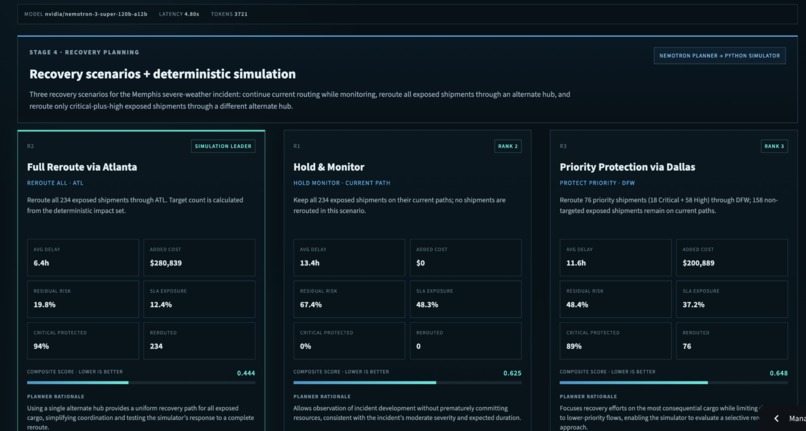Click the R1 scenario identifier
The height and width of the screenshot is (431, 806).
(x=296, y=146)
